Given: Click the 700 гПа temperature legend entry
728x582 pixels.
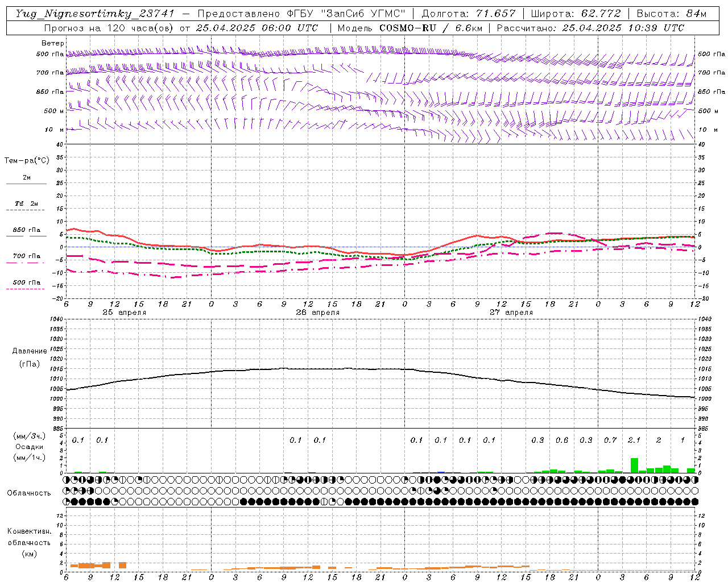Looking at the screenshot, I should tap(27, 256).
